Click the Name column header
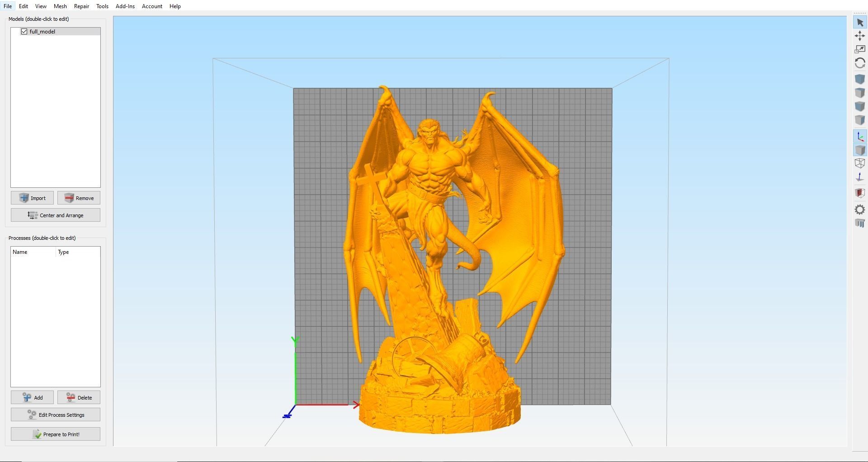This screenshot has width=868, height=462. (x=33, y=252)
